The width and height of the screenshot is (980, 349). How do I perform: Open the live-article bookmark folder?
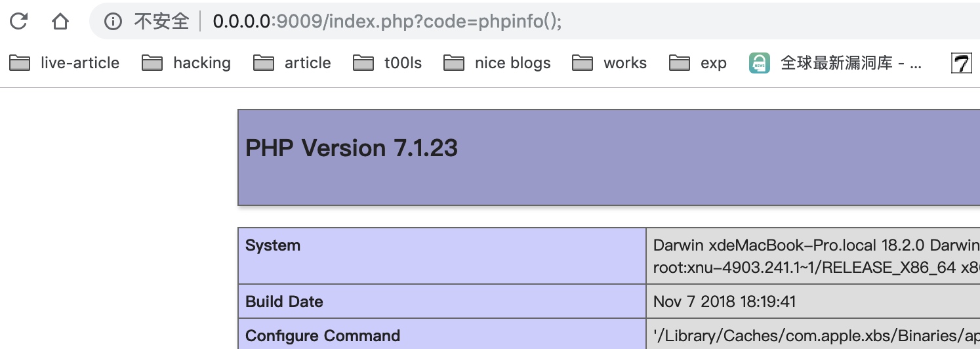[x=65, y=63]
